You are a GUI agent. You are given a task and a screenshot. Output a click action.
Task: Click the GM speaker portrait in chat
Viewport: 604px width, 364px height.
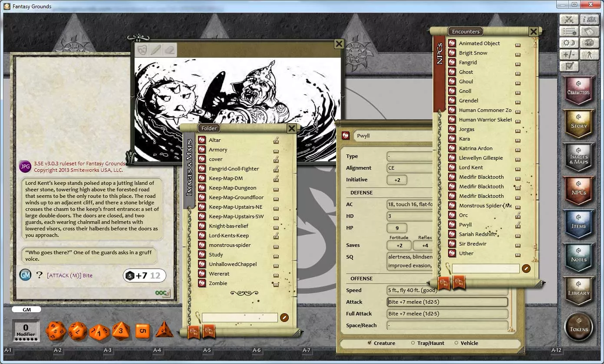pos(25,275)
